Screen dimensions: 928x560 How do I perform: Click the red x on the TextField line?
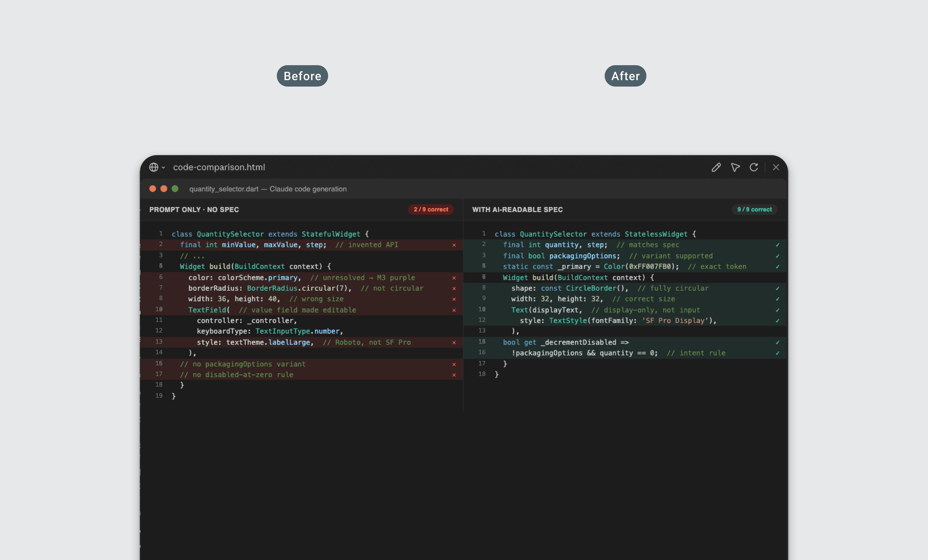click(x=454, y=310)
